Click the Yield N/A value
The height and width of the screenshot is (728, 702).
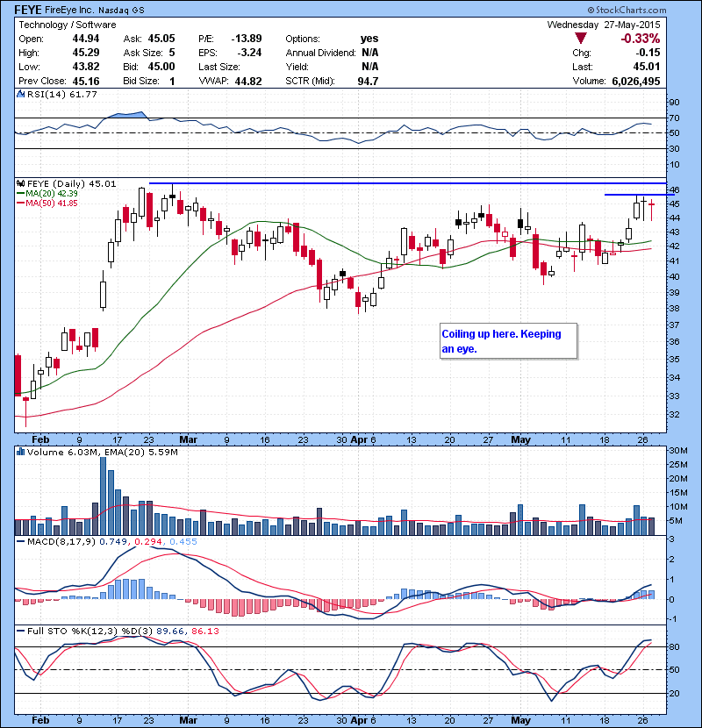coord(369,67)
